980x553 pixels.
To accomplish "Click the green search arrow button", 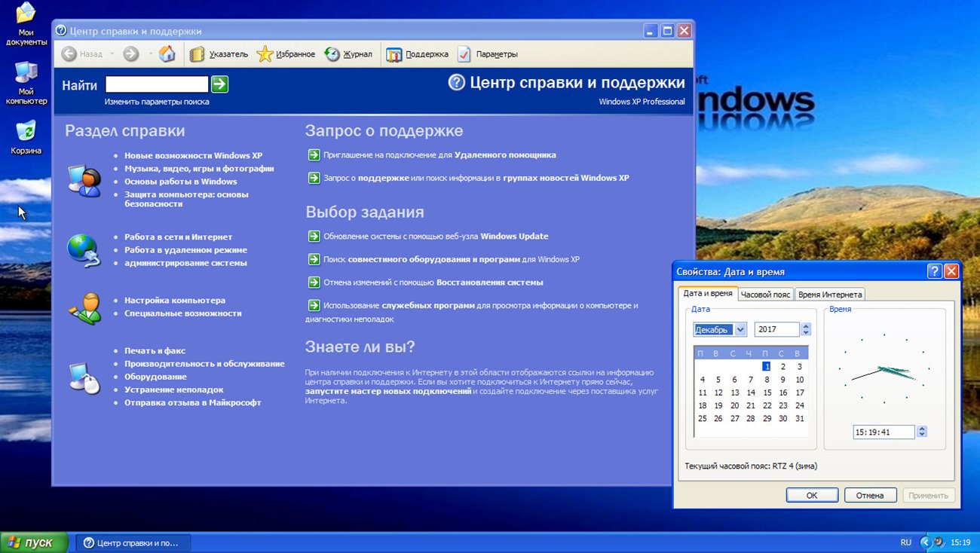I will click(x=219, y=84).
